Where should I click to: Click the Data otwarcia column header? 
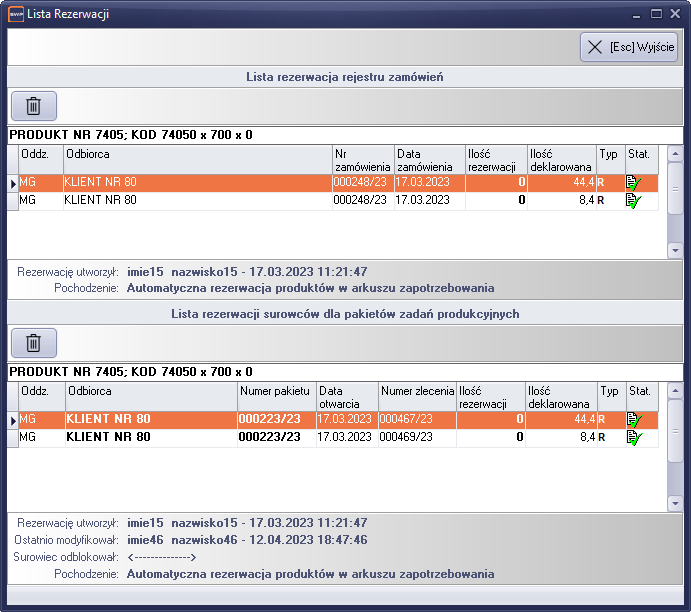(x=346, y=397)
